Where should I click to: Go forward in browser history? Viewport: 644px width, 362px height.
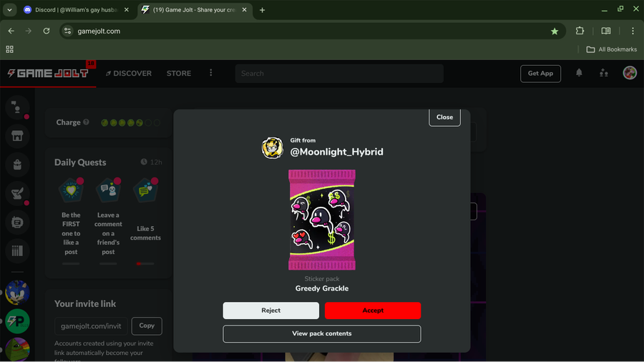pos(29,31)
